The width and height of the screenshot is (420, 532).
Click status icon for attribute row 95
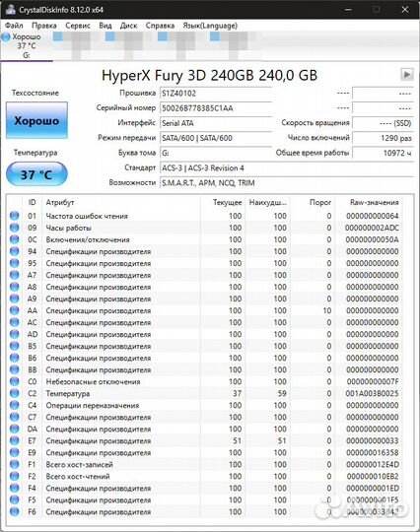(x=14, y=263)
